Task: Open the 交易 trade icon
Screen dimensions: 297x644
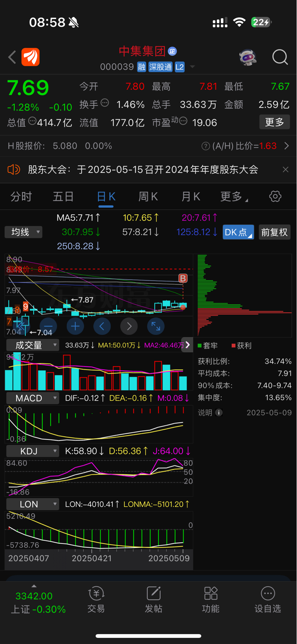Action: (96, 600)
